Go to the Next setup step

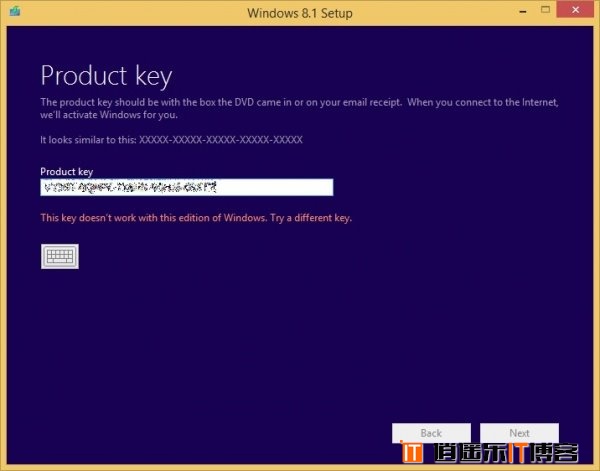[519, 433]
